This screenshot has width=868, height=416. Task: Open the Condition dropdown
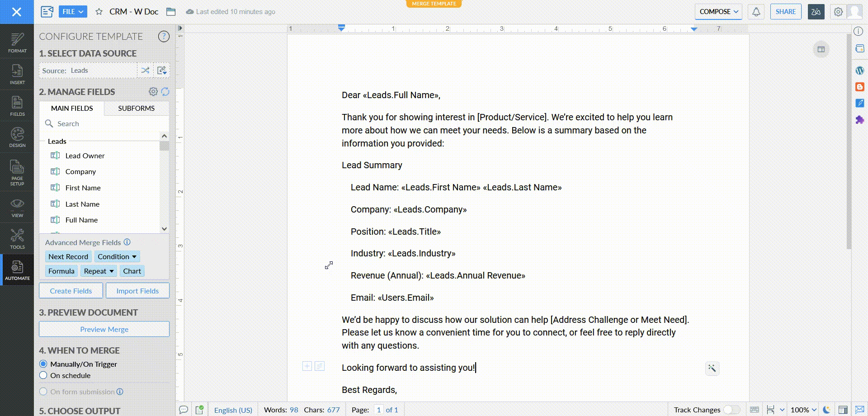pyautogui.click(x=117, y=256)
